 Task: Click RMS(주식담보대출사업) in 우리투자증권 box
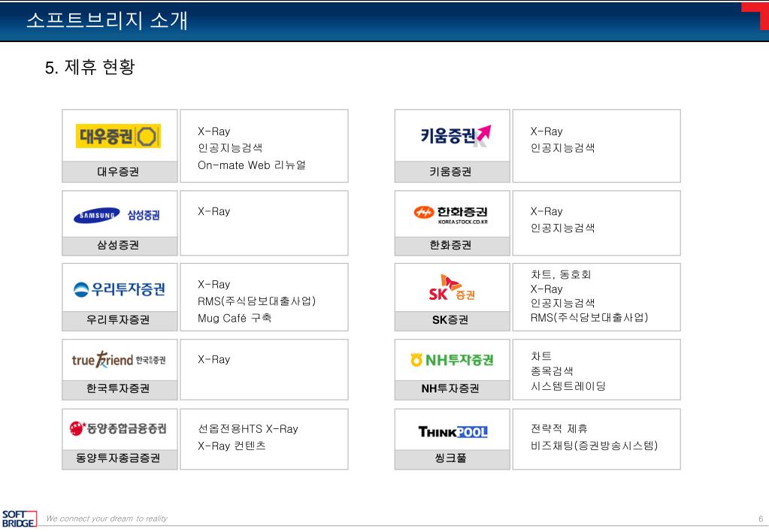(x=256, y=301)
